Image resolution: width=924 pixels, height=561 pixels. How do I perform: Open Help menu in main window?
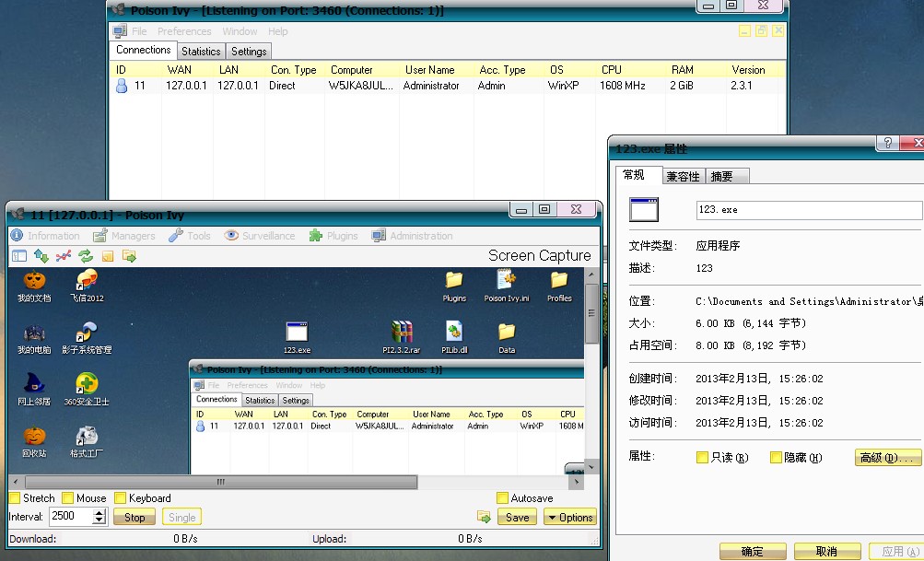click(x=277, y=31)
